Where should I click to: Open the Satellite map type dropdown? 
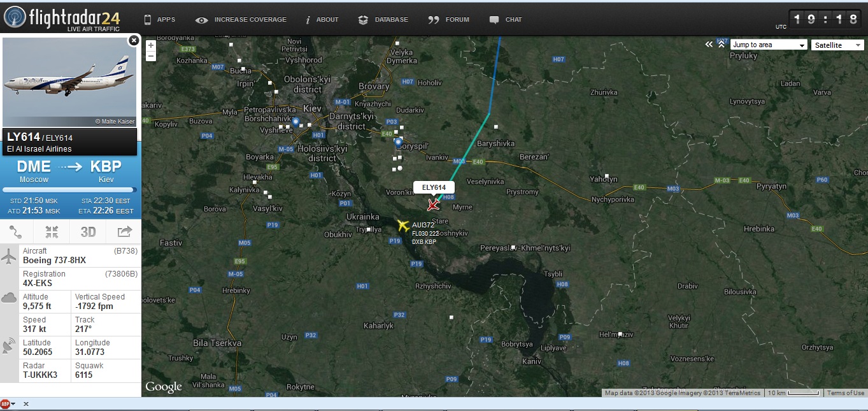(837, 45)
